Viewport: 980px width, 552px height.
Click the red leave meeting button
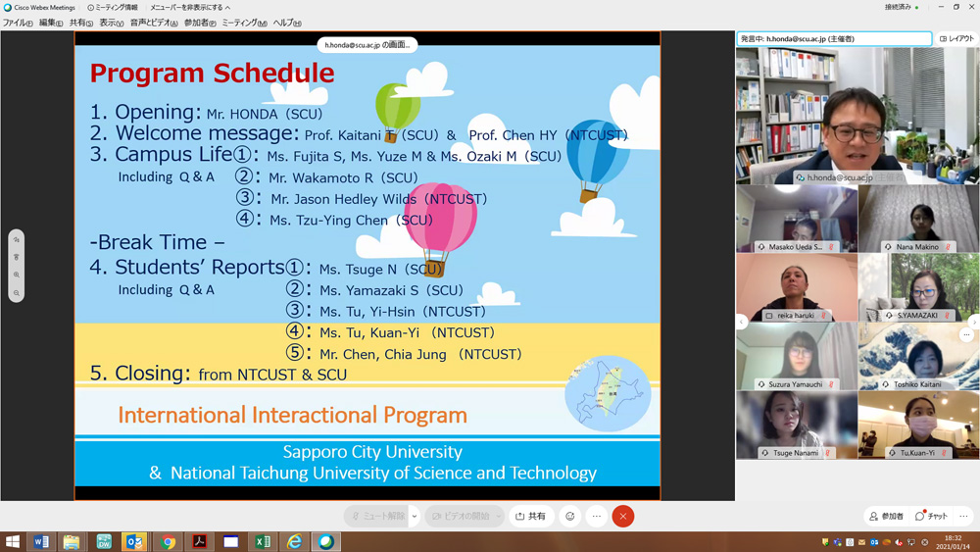[x=623, y=517]
